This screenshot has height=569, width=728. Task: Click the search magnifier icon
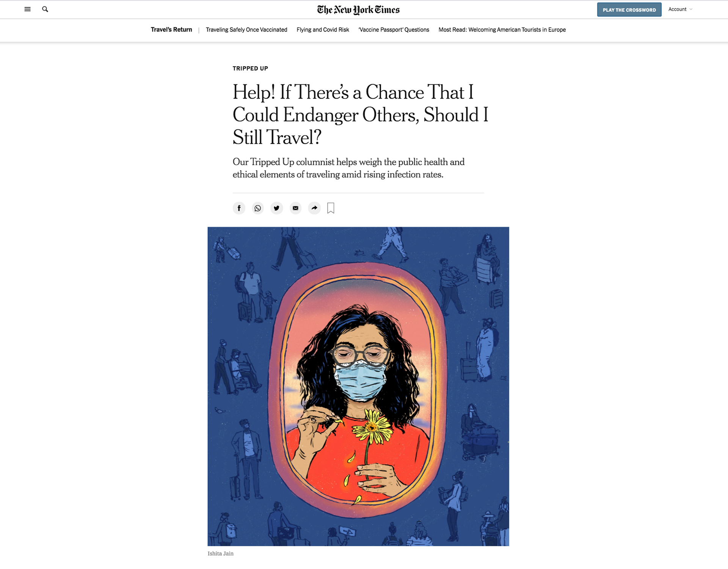pyautogui.click(x=45, y=9)
